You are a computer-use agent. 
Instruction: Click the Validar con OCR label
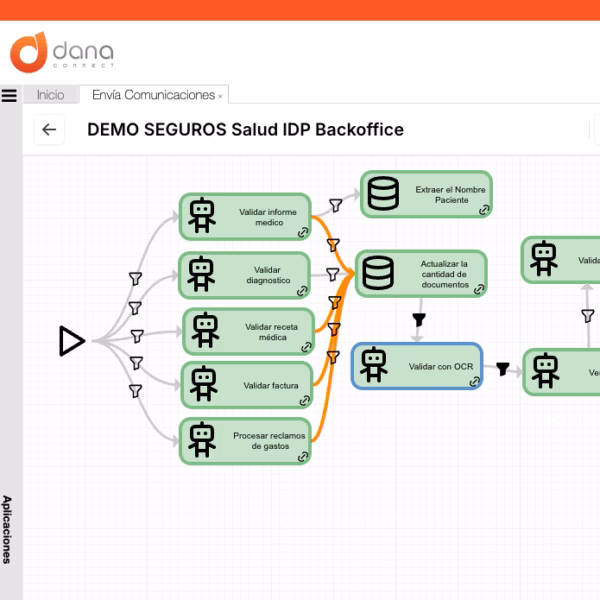pyautogui.click(x=441, y=367)
